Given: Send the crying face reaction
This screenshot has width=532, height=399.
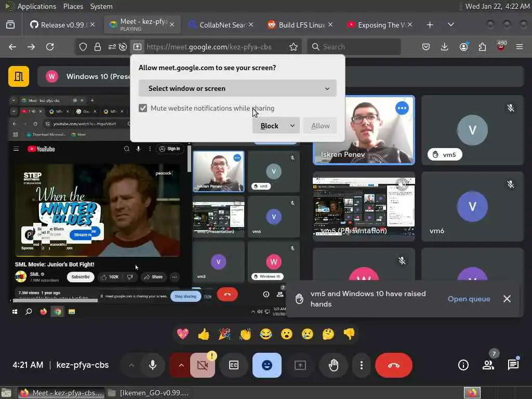Looking at the screenshot, I should 308,334.
